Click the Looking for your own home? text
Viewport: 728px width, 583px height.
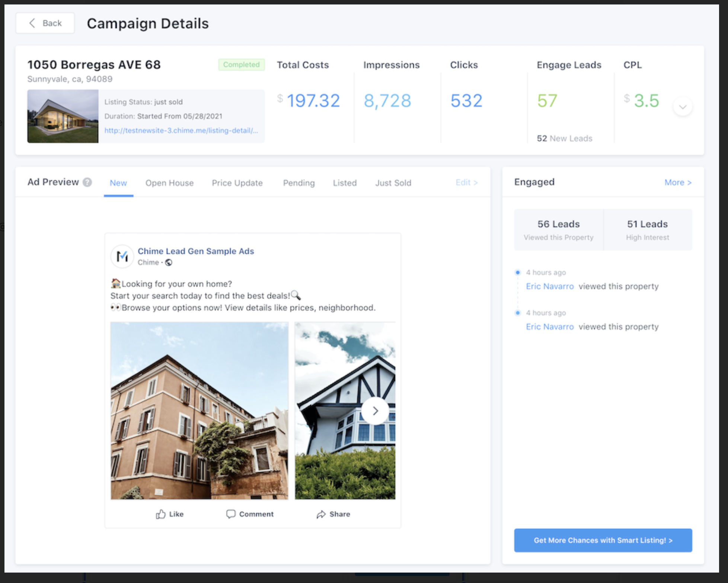pyautogui.click(x=176, y=284)
